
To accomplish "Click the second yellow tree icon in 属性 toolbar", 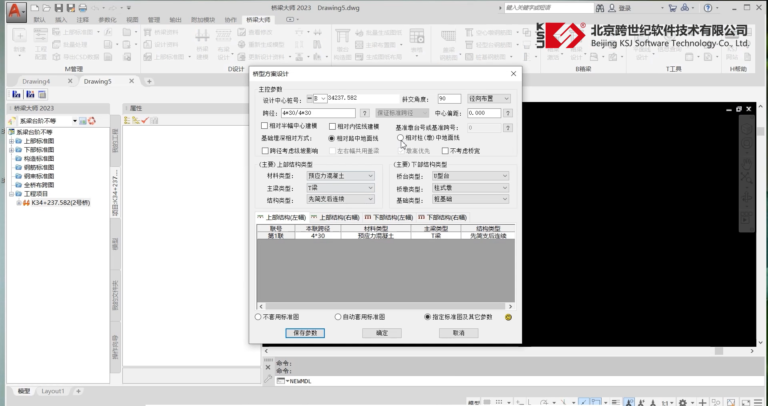I will [x=136, y=120].
